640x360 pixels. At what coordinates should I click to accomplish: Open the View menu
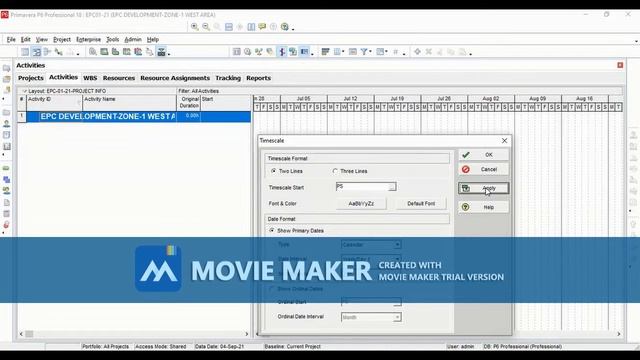(x=42, y=40)
